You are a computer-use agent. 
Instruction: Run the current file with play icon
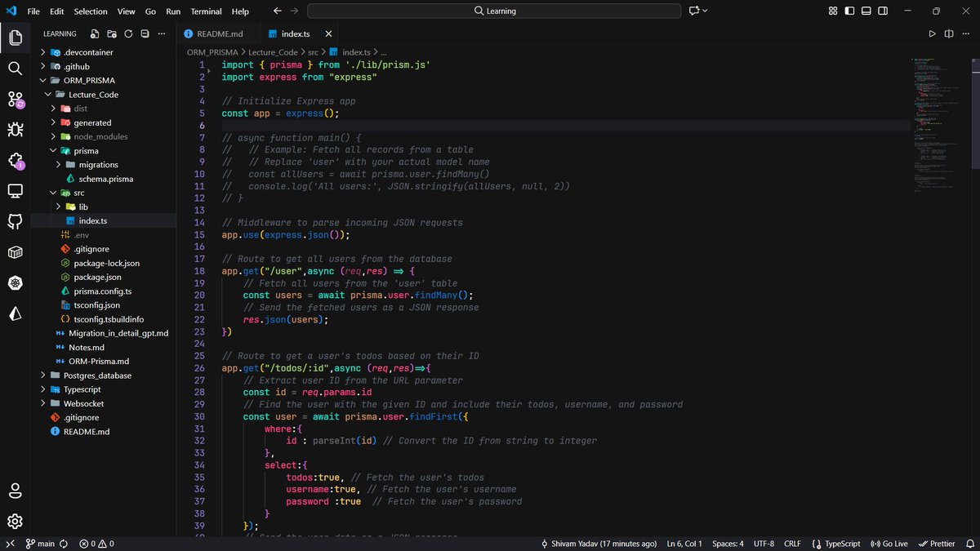click(932, 34)
